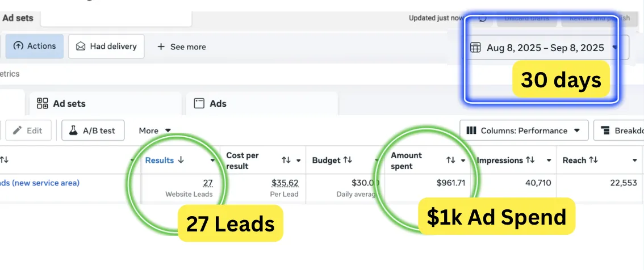Click the envelope icon on Had delivery

(x=81, y=47)
